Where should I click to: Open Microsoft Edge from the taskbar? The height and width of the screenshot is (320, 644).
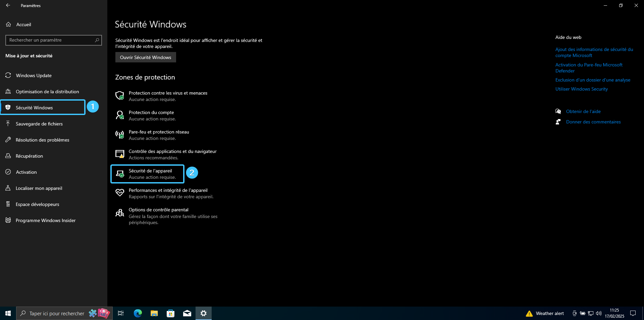click(138, 313)
